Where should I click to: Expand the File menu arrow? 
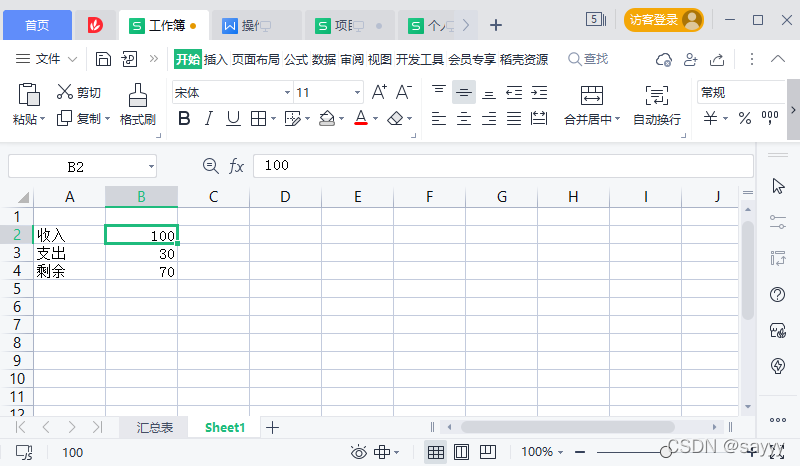coord(72,59)
